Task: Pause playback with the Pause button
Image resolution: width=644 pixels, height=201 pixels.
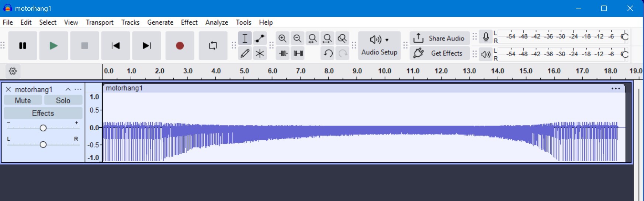Action: [22, 46]
